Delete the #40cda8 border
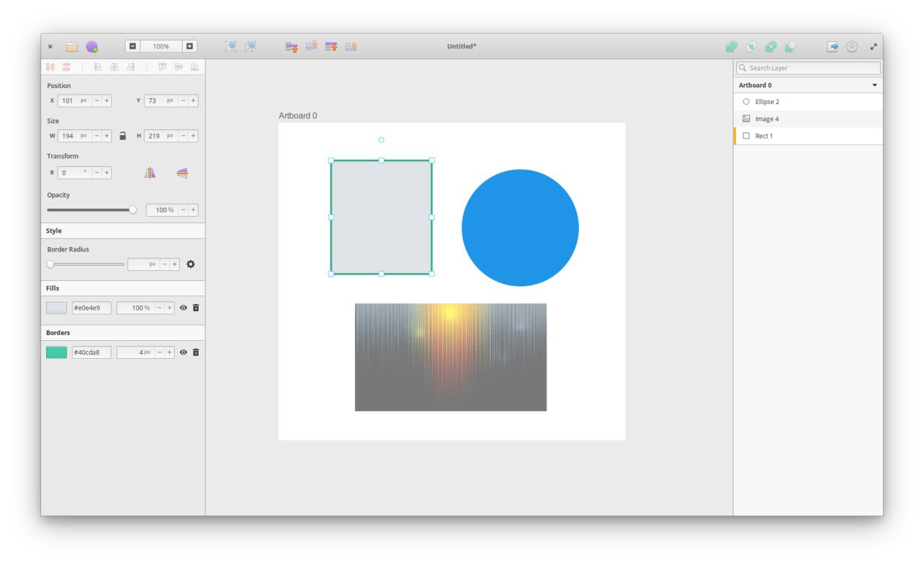Viewport: 924px width, 564px height. pyautogui.click(x=196, y=352)
